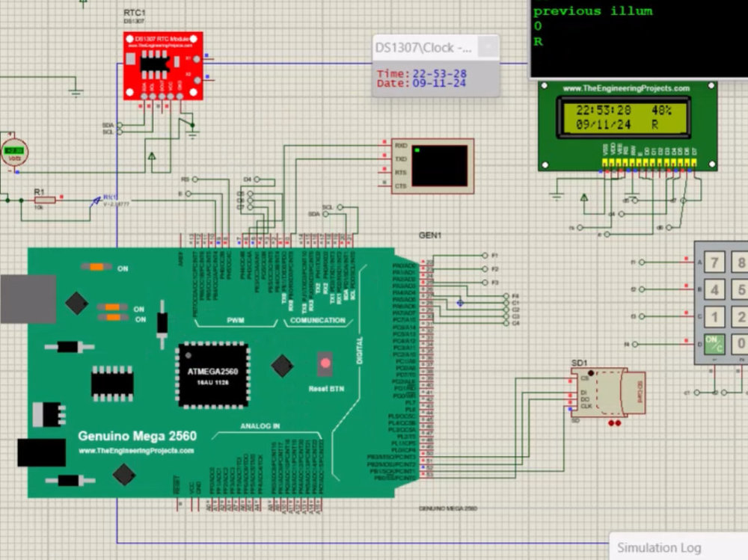Click the ANALOG IN label on the board
The width and height of the screenshot is (748, 560).
coord(260,426)
